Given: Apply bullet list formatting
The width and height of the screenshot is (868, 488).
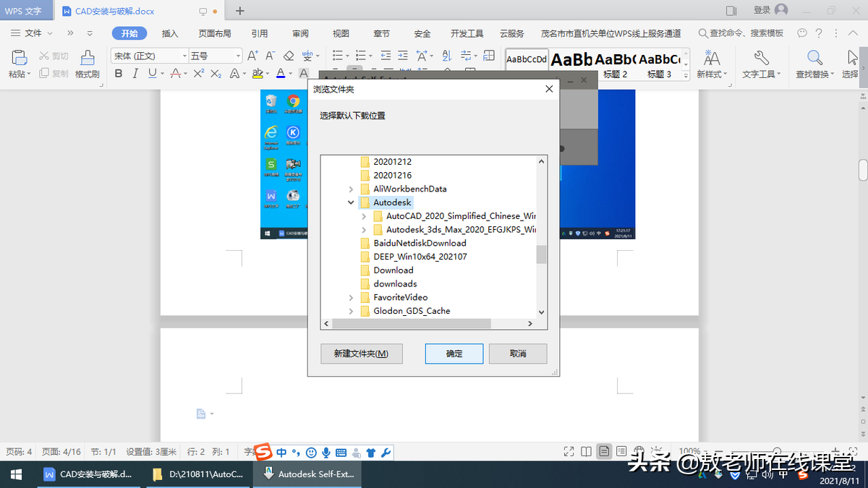Looking at the screenshot, I should (337, 56).
